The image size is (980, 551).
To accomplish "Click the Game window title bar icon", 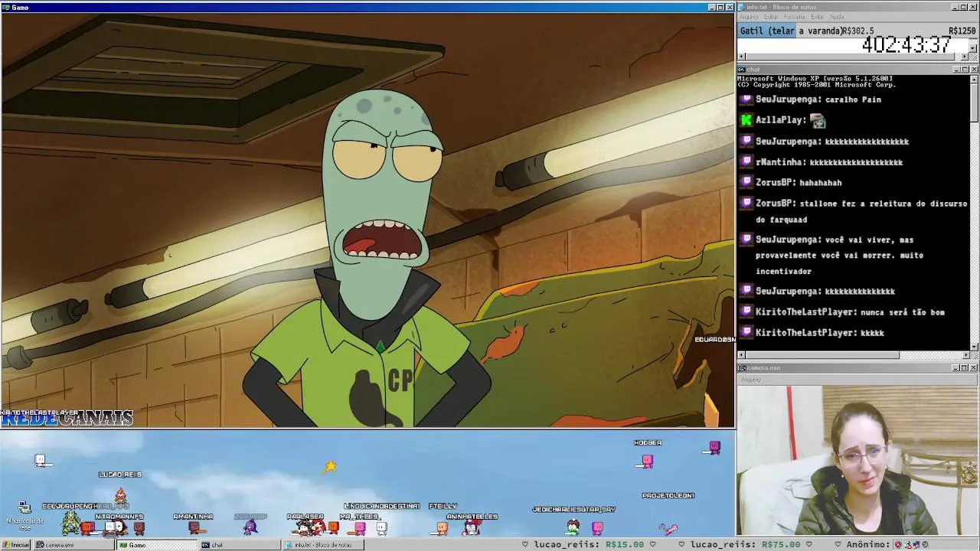I will coord(6,7).
